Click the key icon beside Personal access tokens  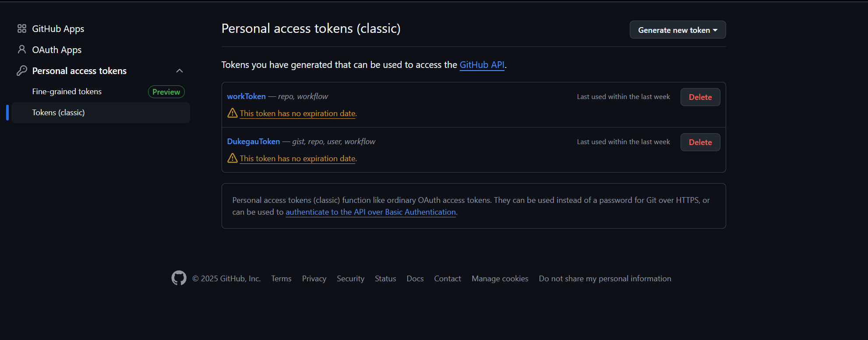coord(21,71)
